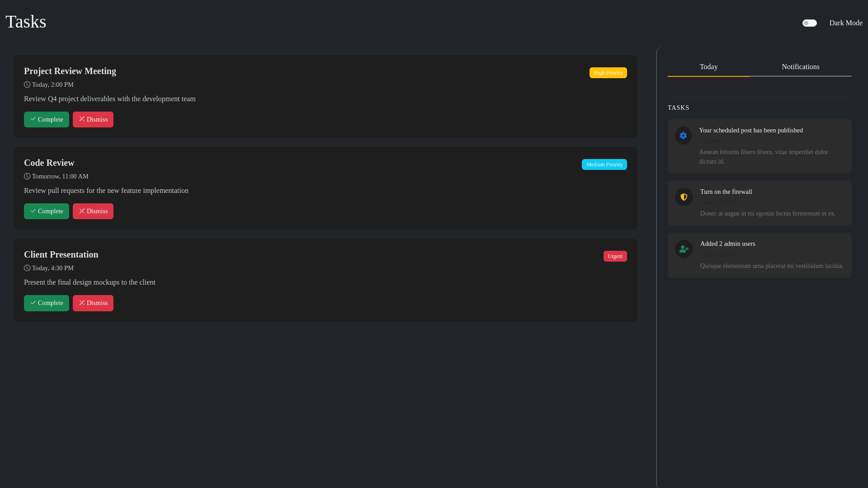Dismiss the Project Review Meeting task
The height and width of the screenshot is (488, 868).
tap(93, 119)
